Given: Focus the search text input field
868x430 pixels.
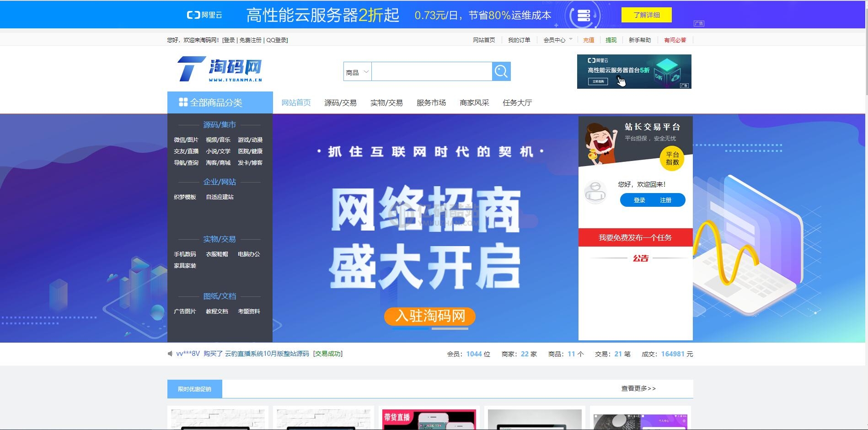Looking at the screenshot, I should click(x=431, y=72).
